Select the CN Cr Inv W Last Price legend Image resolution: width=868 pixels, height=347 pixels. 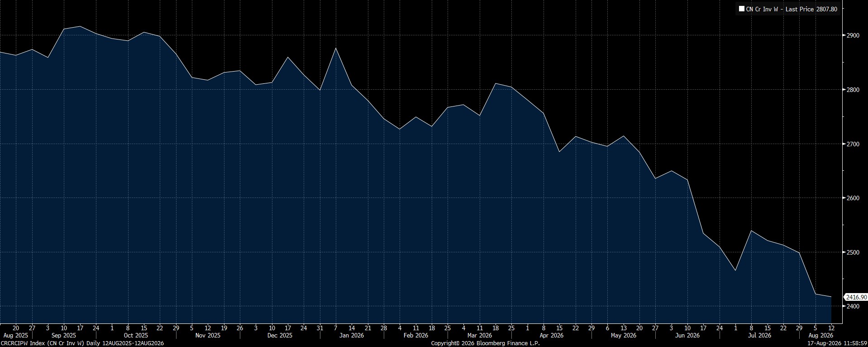coord(788,9)
